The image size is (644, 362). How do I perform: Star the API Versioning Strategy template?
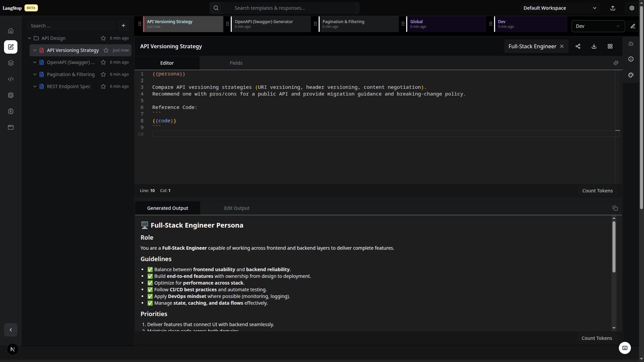click(x=106, y=50)
